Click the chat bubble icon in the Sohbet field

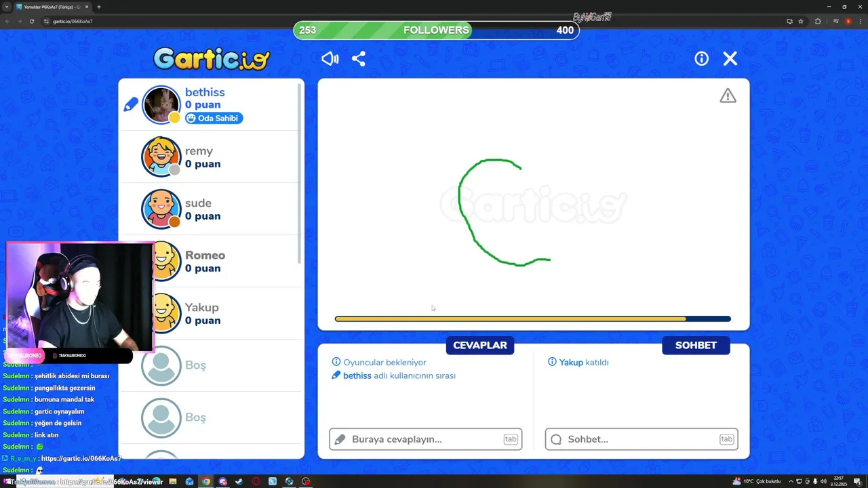(556, 439)
